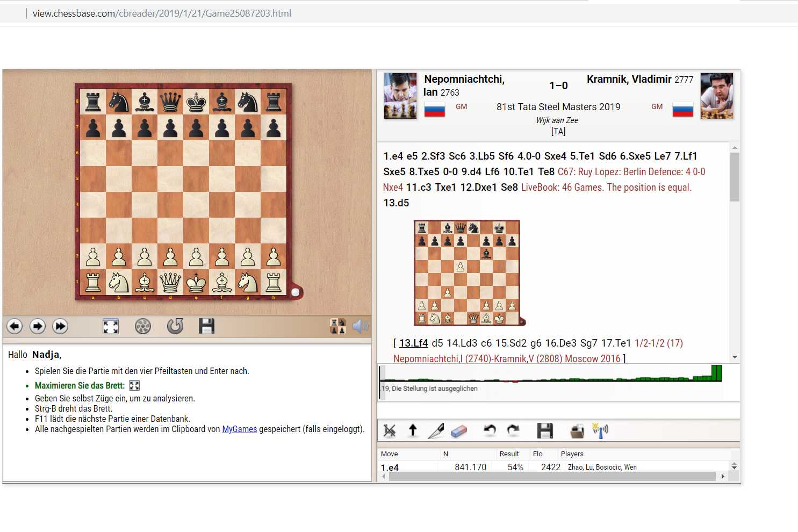Select move 13.Lf4 in the variation
The height and width of the screenshot is (532, 798).
pos(413,343)
